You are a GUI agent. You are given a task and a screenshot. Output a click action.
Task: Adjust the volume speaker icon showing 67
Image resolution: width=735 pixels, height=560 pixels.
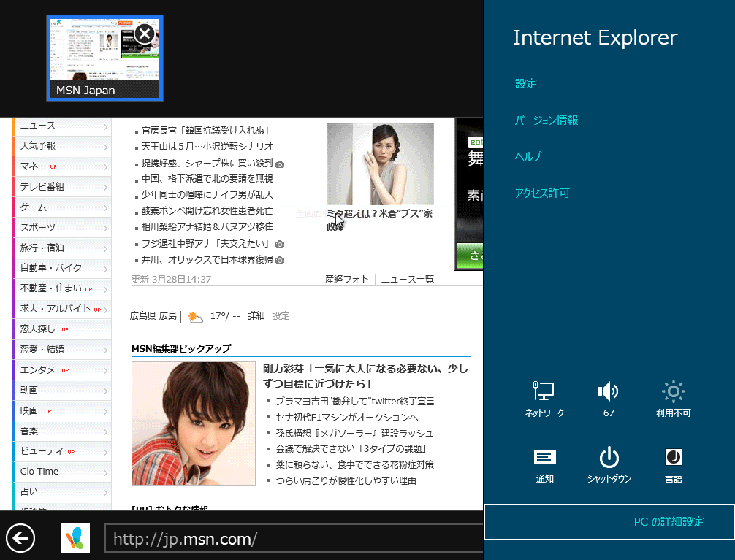coord(609,399)
